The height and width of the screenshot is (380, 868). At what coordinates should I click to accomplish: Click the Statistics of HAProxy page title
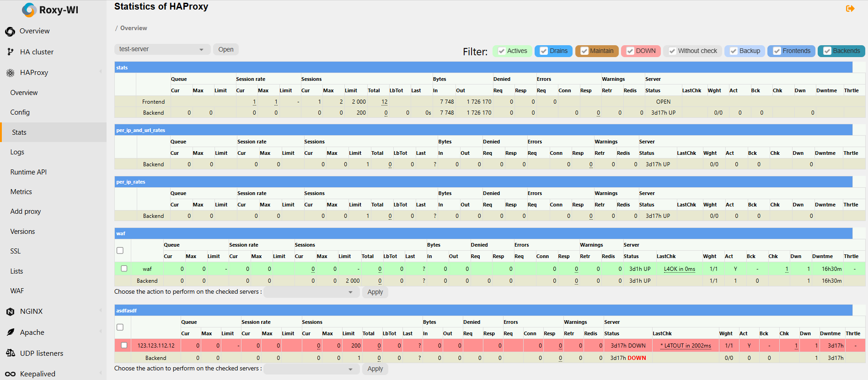[x=161, y=7]
